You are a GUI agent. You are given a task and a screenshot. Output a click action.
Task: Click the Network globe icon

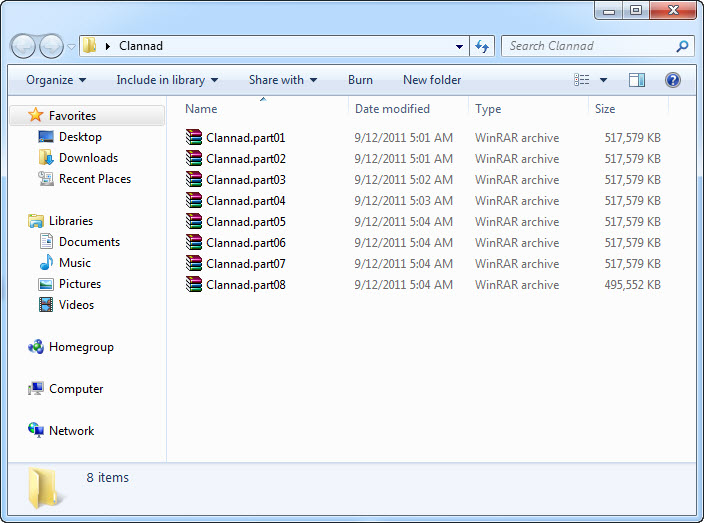(36, 430)
